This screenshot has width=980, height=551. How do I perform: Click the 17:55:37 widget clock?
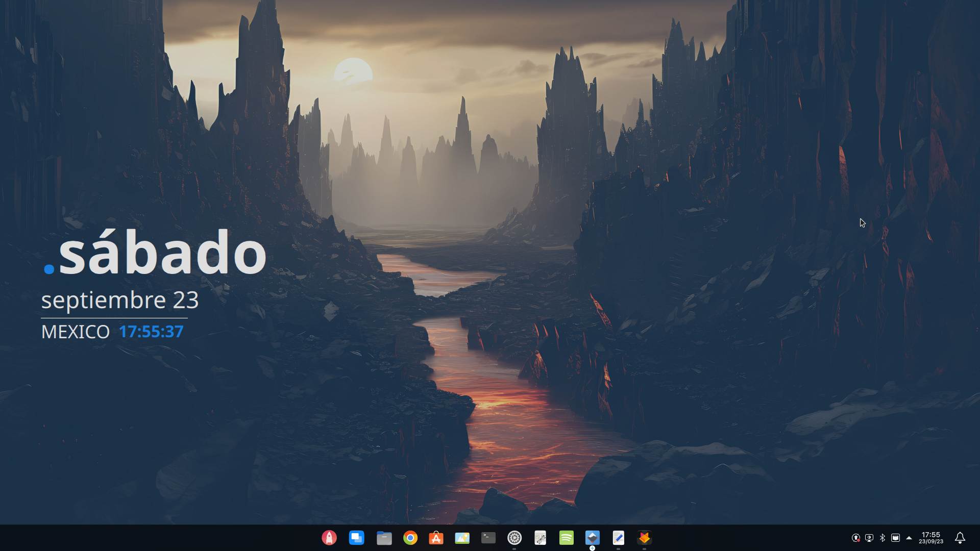pyautogui.click(x=151, y=332)
